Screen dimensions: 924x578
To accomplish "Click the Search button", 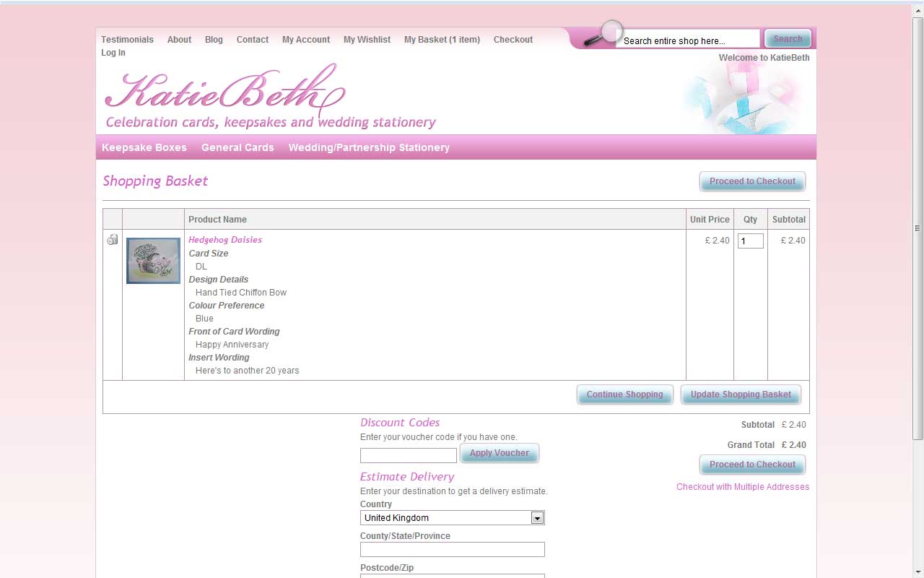I will coord(788,39).
